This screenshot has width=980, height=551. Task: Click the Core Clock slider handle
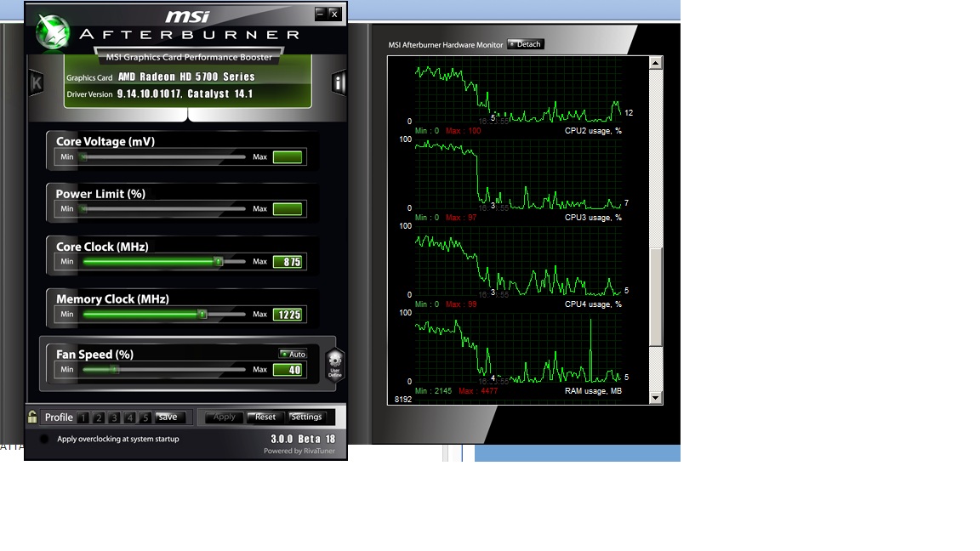click(218, 262)
